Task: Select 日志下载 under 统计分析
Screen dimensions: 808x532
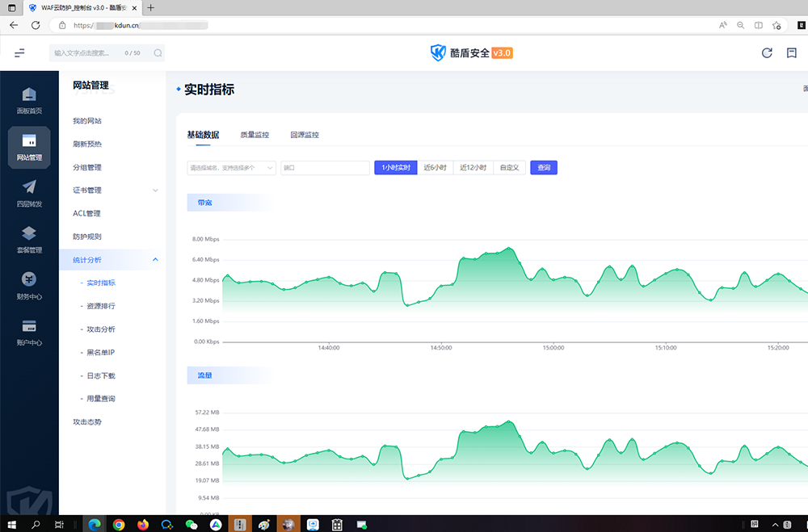Action: point(101,376)
